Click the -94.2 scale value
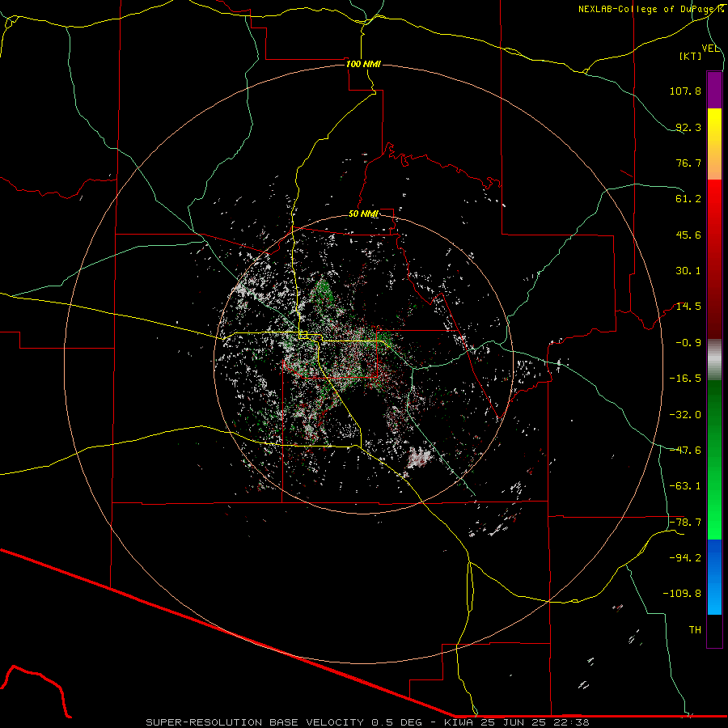728x728 pixels. (x=685, y=558)
